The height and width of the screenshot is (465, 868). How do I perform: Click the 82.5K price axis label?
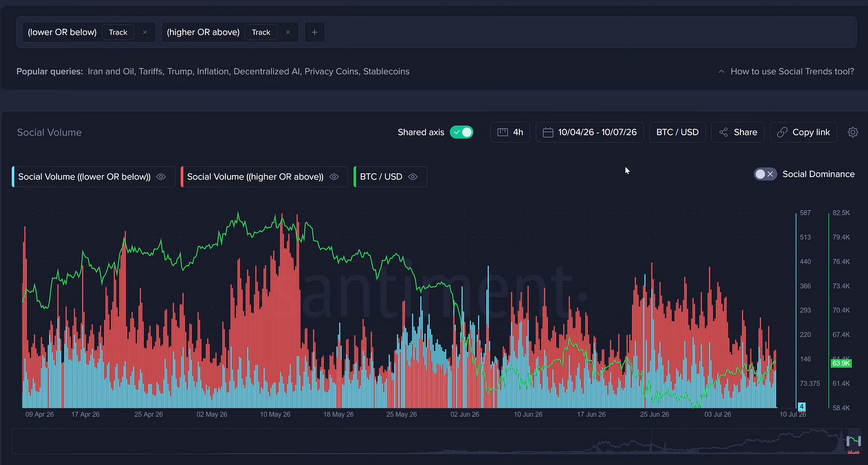click(x=842, y=213)
